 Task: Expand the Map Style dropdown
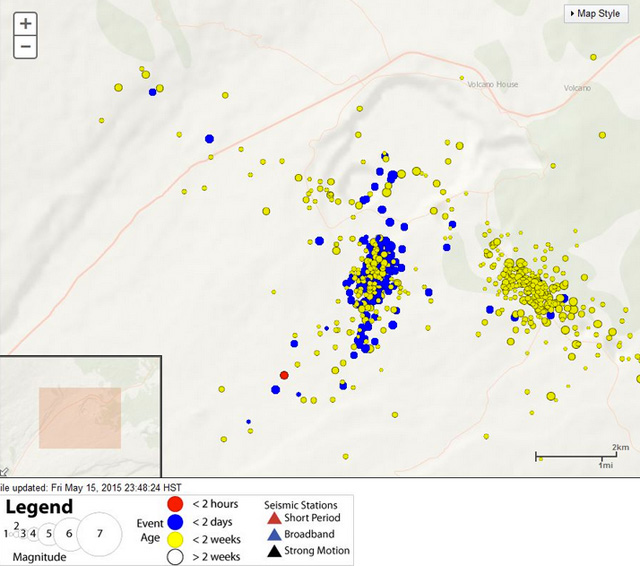click(596, 13)
